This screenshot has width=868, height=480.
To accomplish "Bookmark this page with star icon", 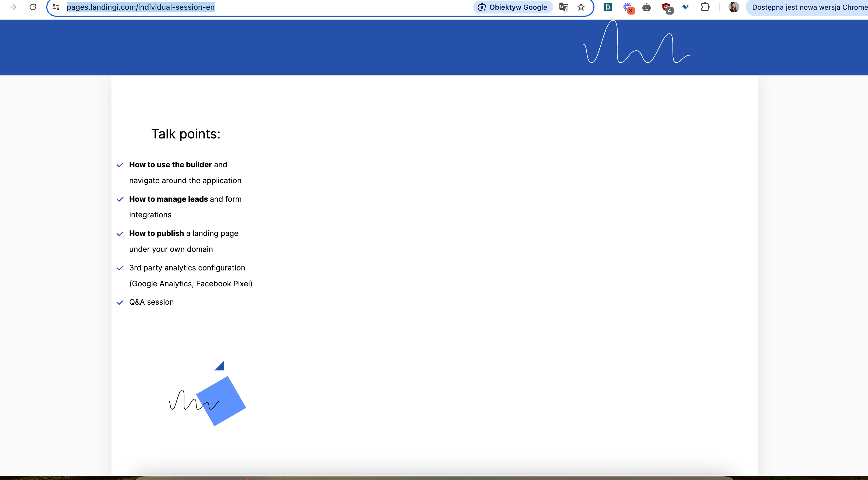I will [581, 7].
